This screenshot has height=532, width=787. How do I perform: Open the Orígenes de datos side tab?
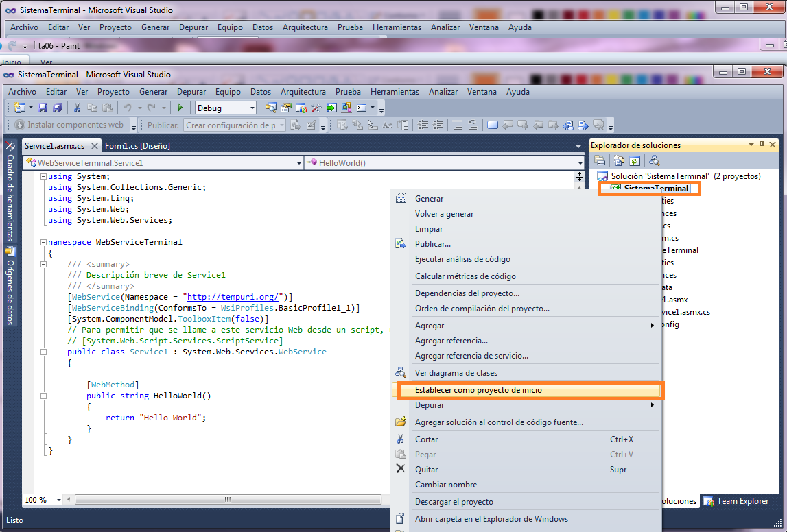pos(10,286)
